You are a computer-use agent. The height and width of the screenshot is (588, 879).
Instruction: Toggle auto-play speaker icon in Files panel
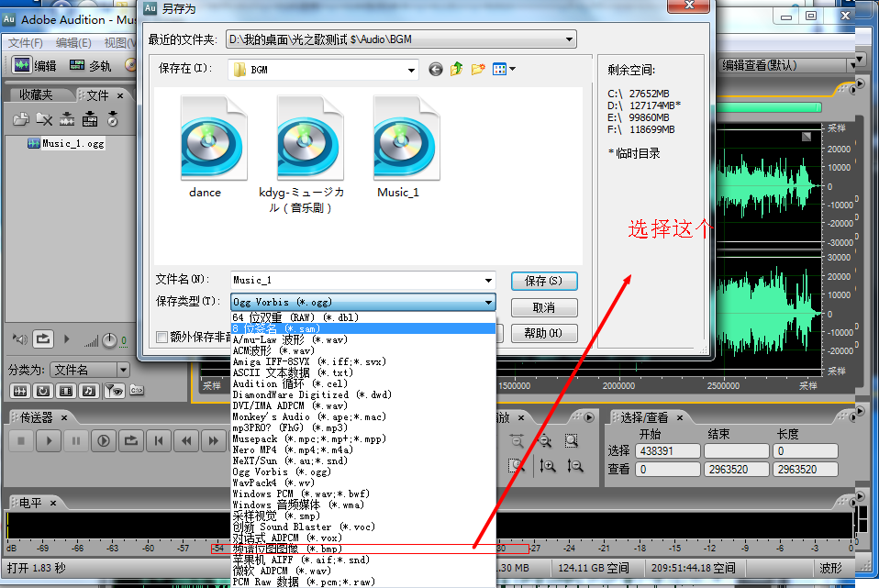tap(20, 339)
